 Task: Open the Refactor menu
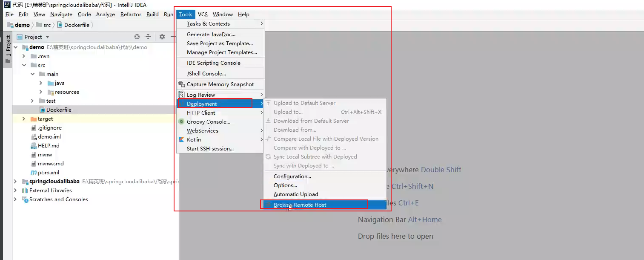[131, 14]
